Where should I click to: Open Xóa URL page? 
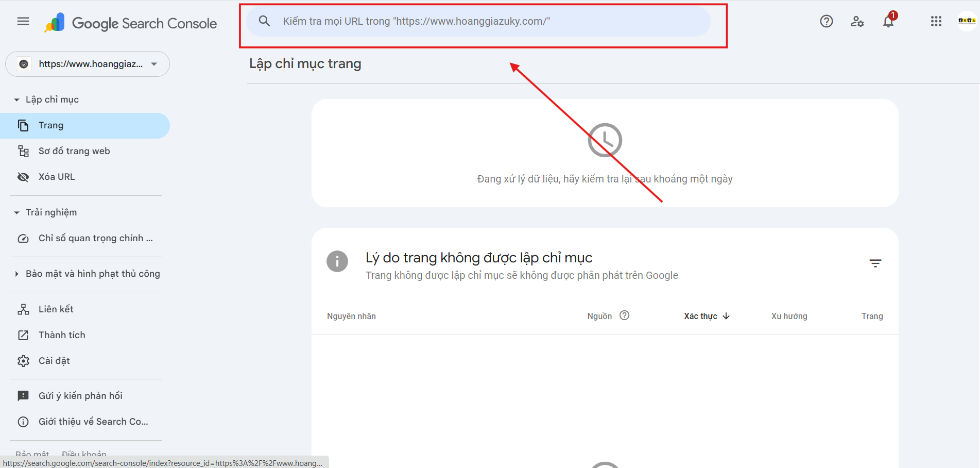[57, 177]
